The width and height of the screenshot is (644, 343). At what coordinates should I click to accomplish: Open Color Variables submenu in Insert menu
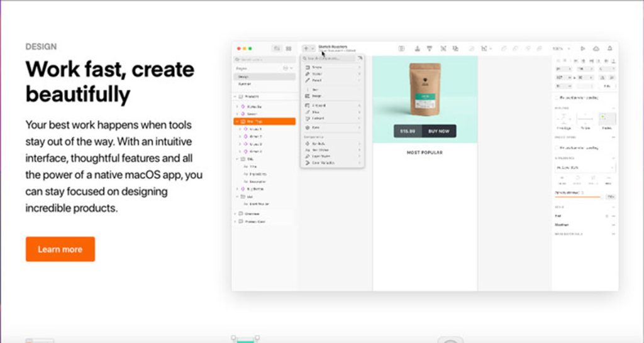tap(332, 163)
